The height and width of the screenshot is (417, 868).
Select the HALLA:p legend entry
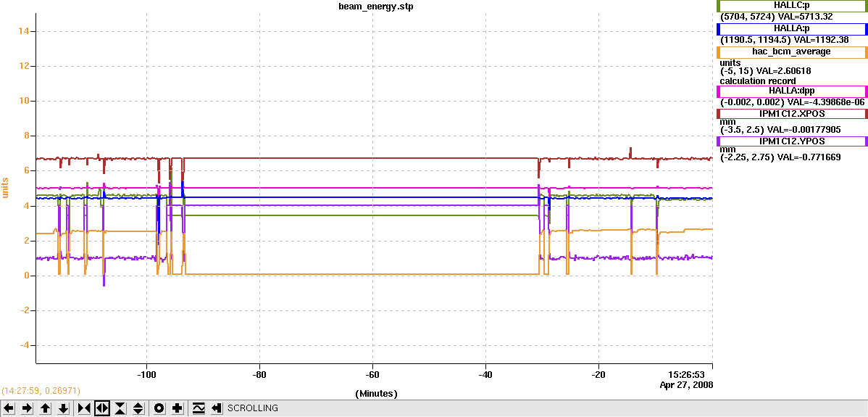(x=792, y=29)
